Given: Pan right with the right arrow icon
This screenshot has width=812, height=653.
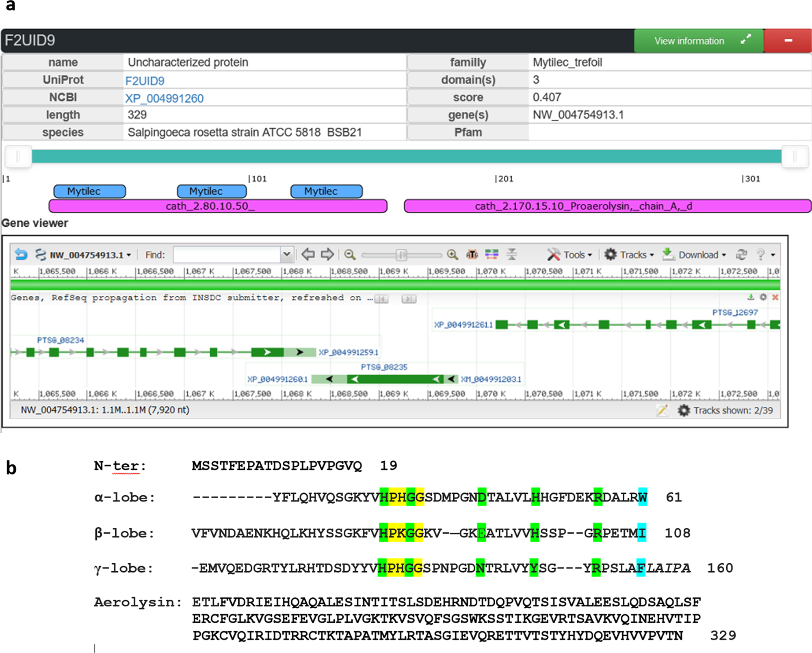Looking at the screenshot, I should click(x=327, y=255).
